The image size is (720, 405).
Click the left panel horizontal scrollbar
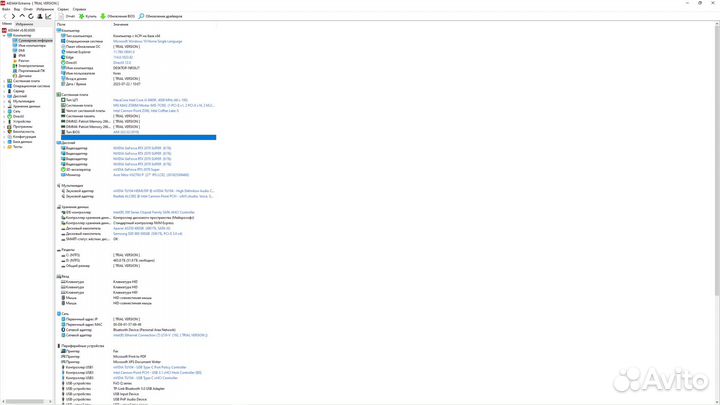pos(25,402)
